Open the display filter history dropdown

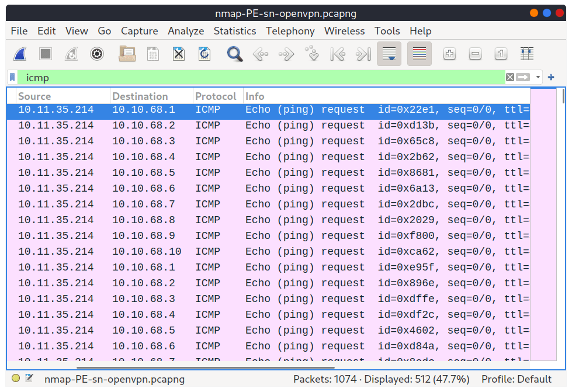538,77
